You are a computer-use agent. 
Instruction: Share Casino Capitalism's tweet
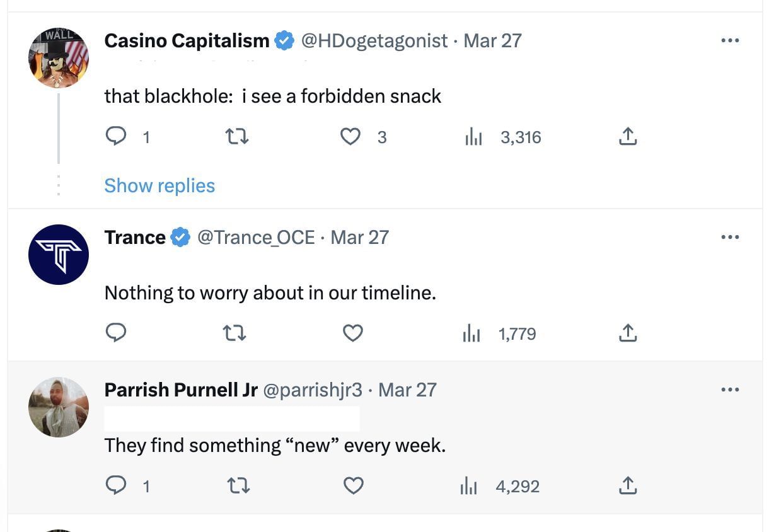(627, 137)
